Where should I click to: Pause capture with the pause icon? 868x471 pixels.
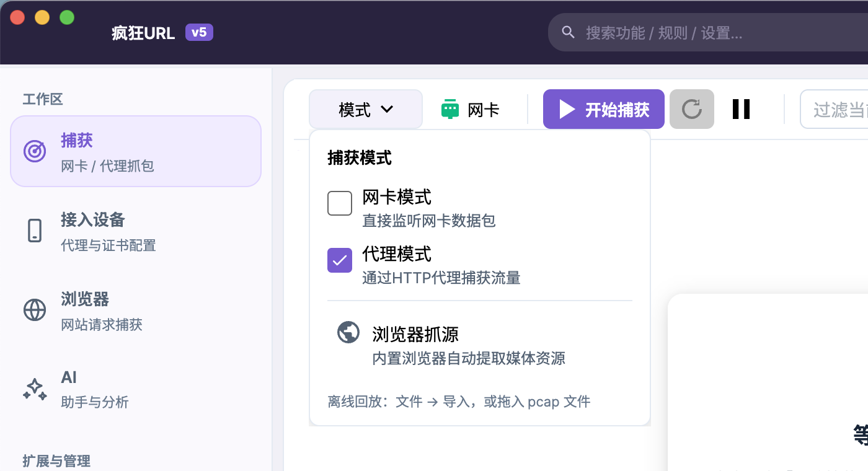742,109
